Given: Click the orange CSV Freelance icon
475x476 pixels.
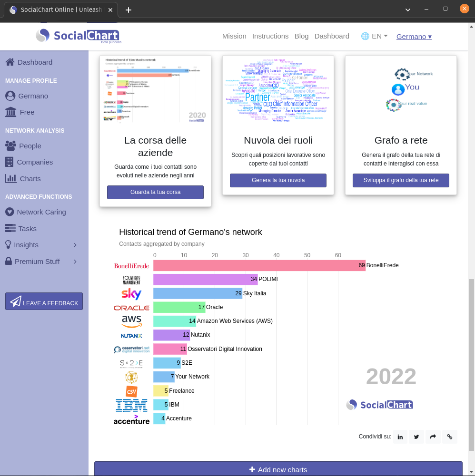Looking at the screenshot, I should (131, 391).
